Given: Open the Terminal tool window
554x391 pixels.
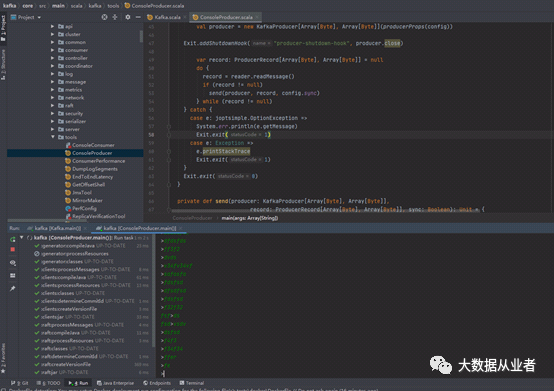Looking at the screenshot, I should (191, 383).
